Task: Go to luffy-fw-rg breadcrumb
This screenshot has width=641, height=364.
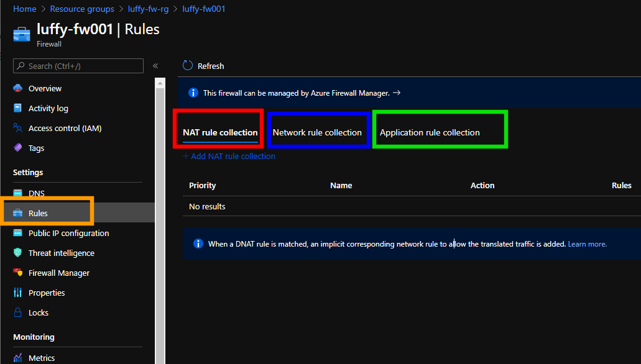Action: tap(148, 9)
